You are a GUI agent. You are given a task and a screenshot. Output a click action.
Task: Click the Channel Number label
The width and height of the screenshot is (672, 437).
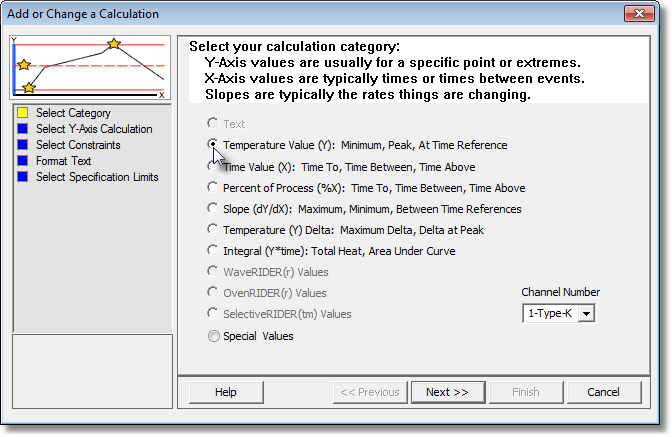pos(561,292)
